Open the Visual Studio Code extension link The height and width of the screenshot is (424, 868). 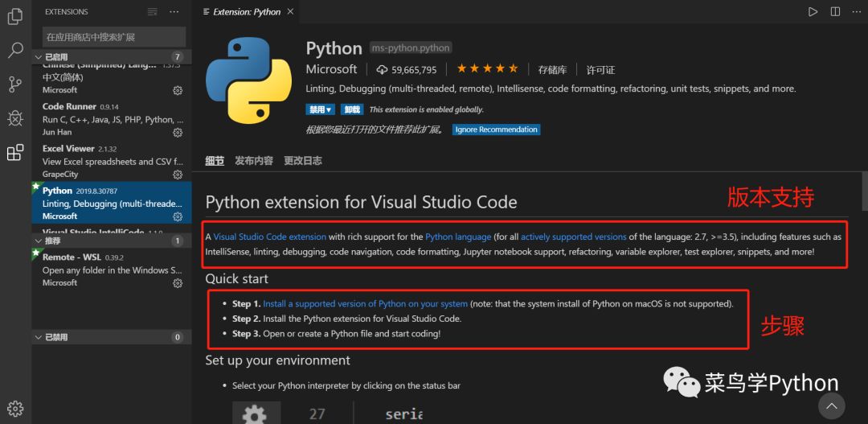269,237
